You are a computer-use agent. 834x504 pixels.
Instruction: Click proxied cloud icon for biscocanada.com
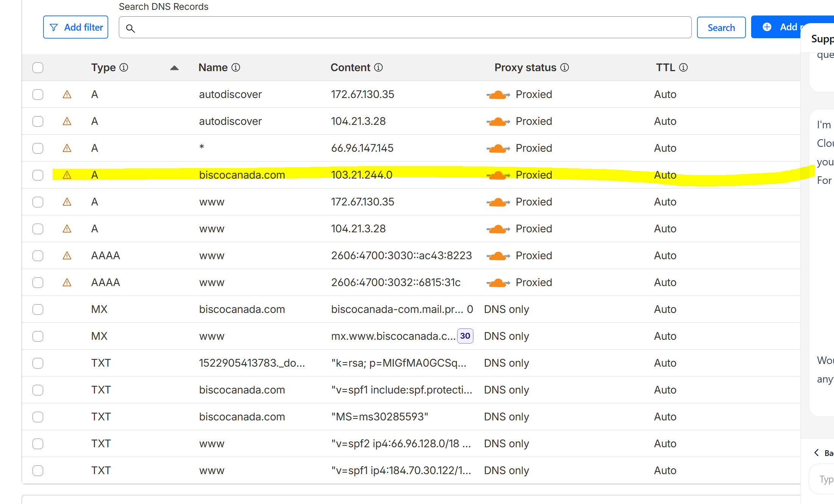(498, 175)
